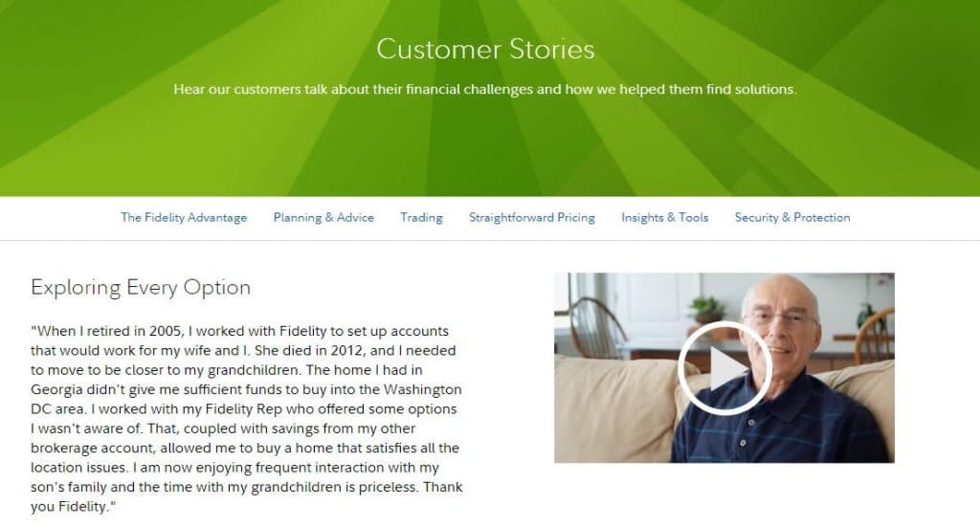The height and width of the screenshot is (527, 980).
Task: Click the year '2012' in the testimonial
Action: [x=346, y=350]
